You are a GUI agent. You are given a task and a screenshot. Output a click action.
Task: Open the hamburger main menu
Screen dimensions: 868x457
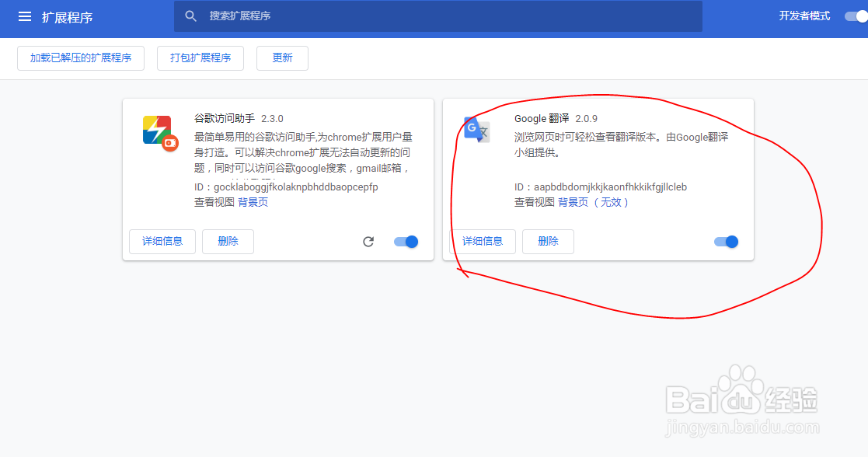[25, 16]
